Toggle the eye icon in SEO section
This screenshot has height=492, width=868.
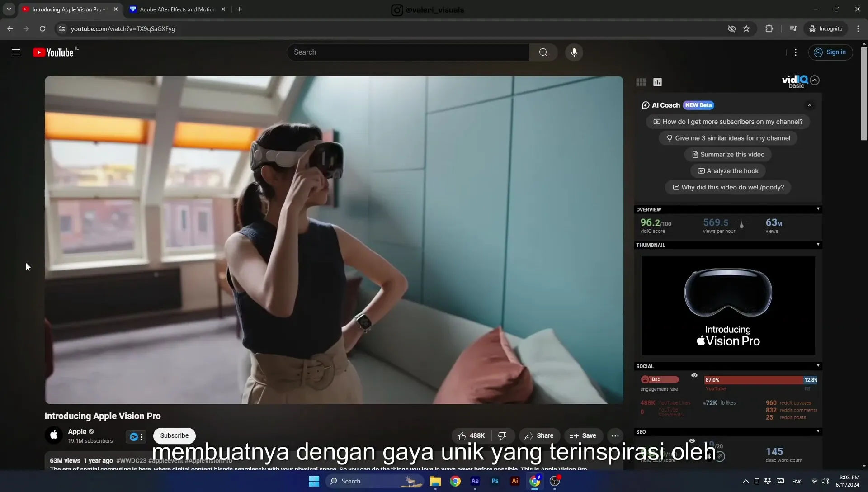pyautogui.click(x=692, y=441)
